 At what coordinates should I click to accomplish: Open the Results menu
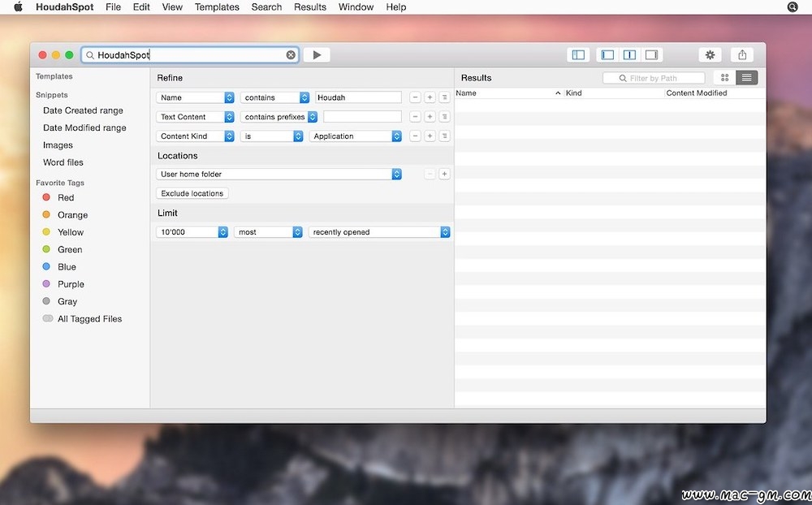pyautogui.click(x=310, y=7)
